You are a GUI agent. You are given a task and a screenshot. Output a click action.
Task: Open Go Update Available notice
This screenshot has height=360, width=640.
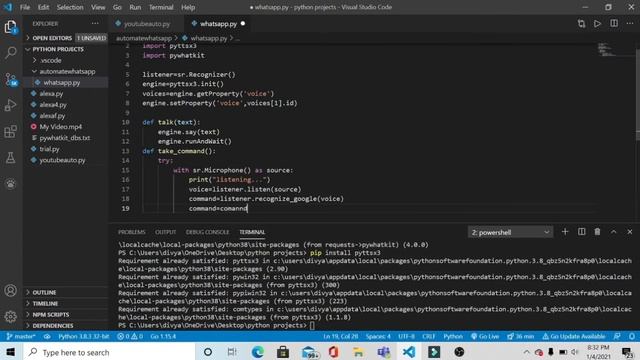574,336
